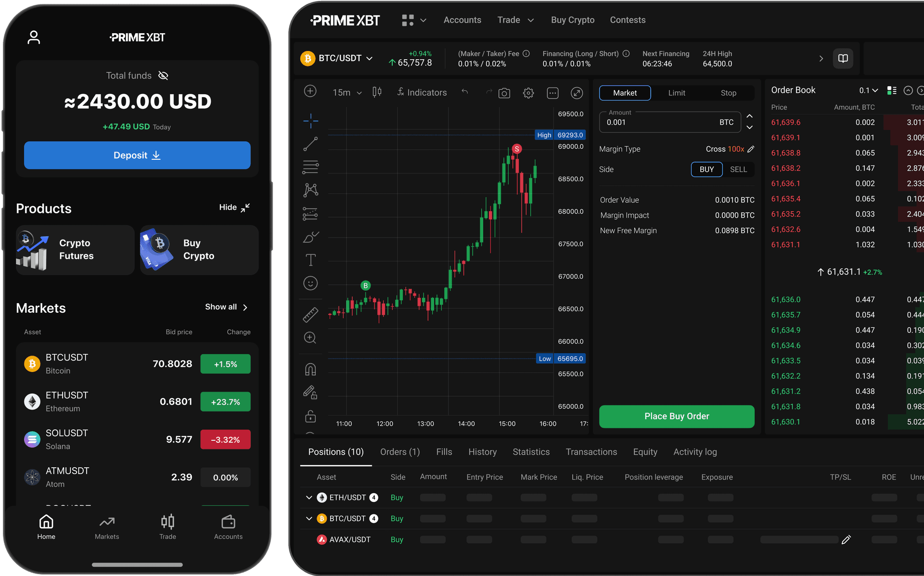Toggle stay in drawing mode icon
Image resolution: width=924 pixels, height=576 pixels.
pos(310,392)
